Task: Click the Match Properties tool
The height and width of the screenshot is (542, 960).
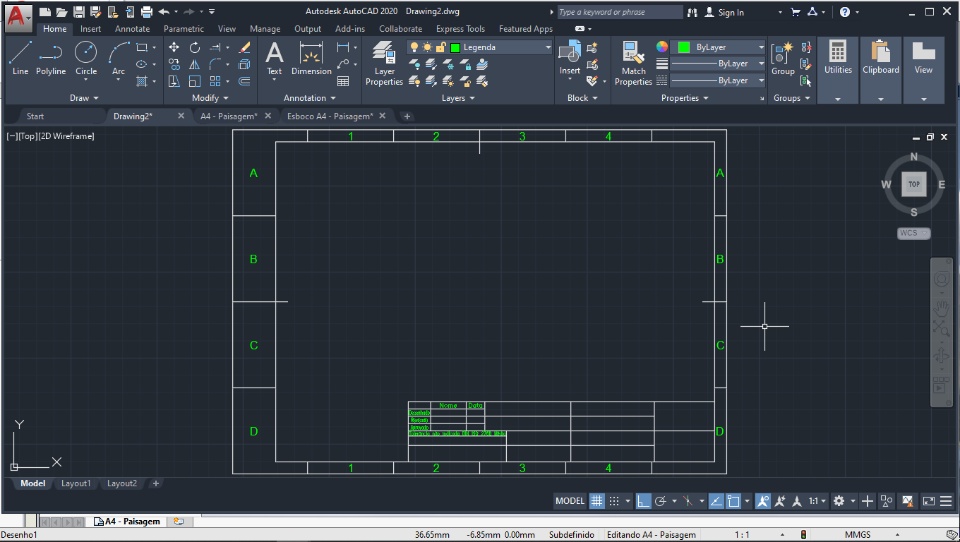Action: click(633, 63)
